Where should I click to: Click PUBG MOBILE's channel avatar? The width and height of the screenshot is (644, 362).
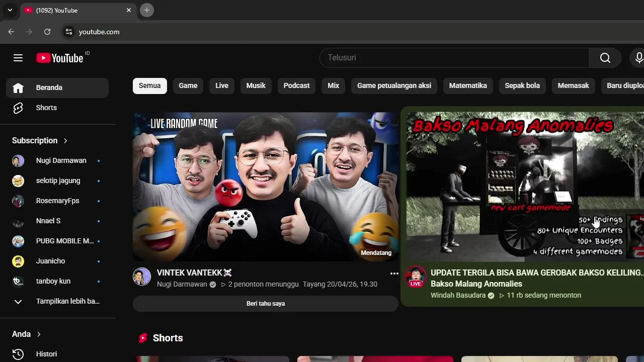pyautogui.click(x=18, y=241)
